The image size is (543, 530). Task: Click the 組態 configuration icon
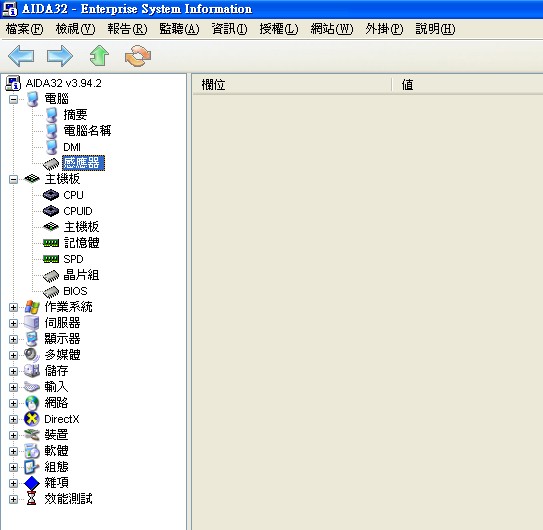(x=32, y=467)
